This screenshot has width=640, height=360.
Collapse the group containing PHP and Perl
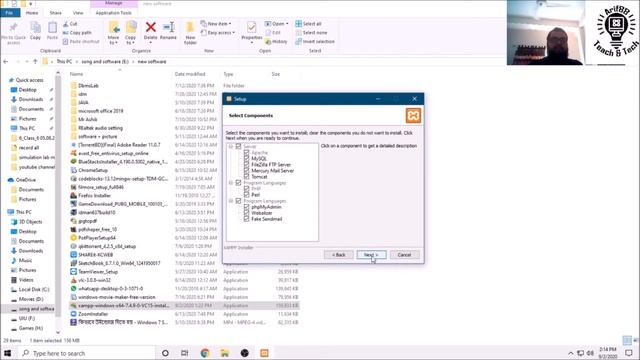[x=231, y=183]
